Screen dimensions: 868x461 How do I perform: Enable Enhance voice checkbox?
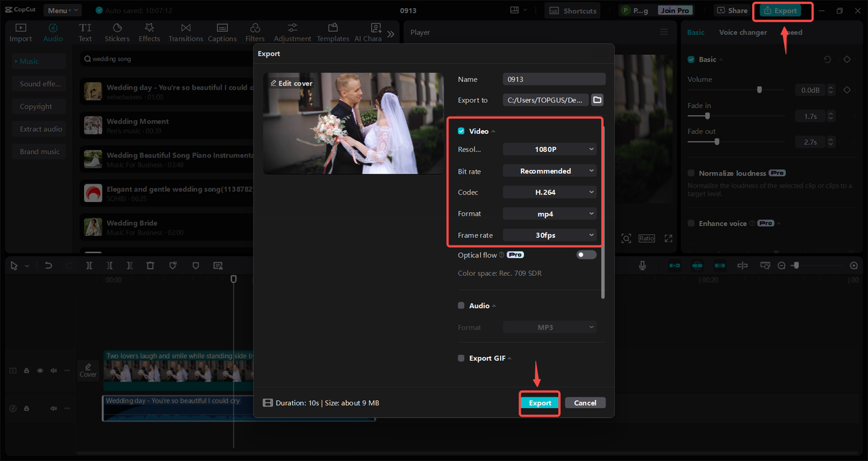click(x=691, y=224)
